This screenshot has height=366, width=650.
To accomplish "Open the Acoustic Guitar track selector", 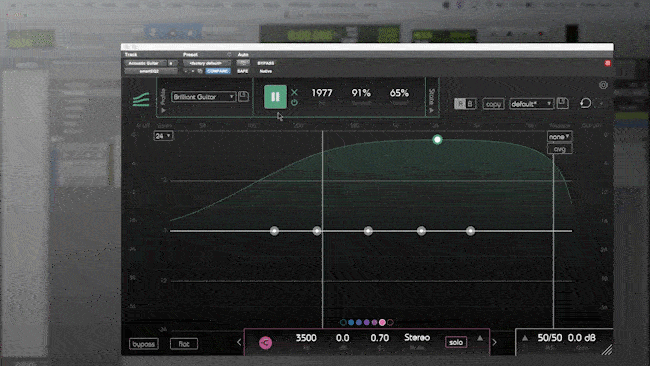I will [145, 63].
